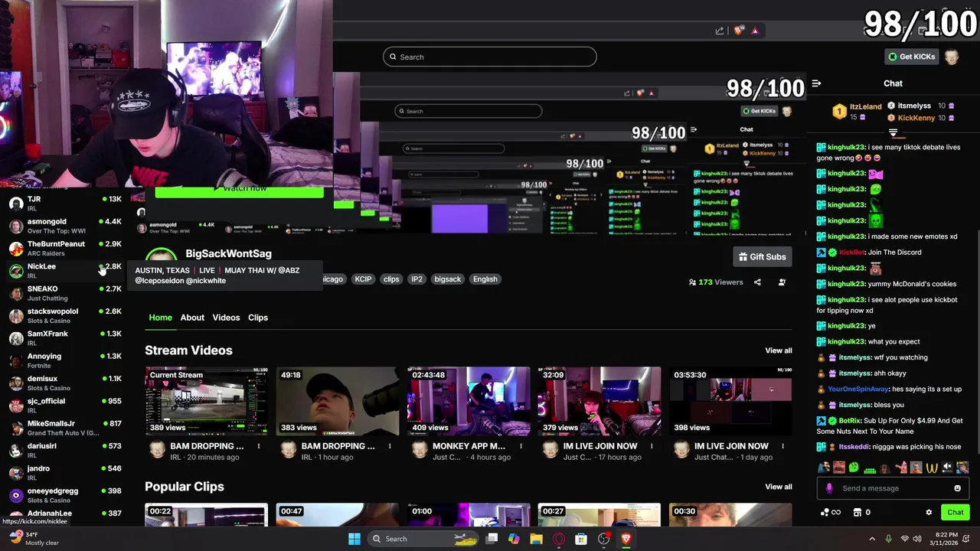The height and width of the screenshot is (551, 980).
Task: Open the share icon in browser address bar
Action: (x=720, y=31)
